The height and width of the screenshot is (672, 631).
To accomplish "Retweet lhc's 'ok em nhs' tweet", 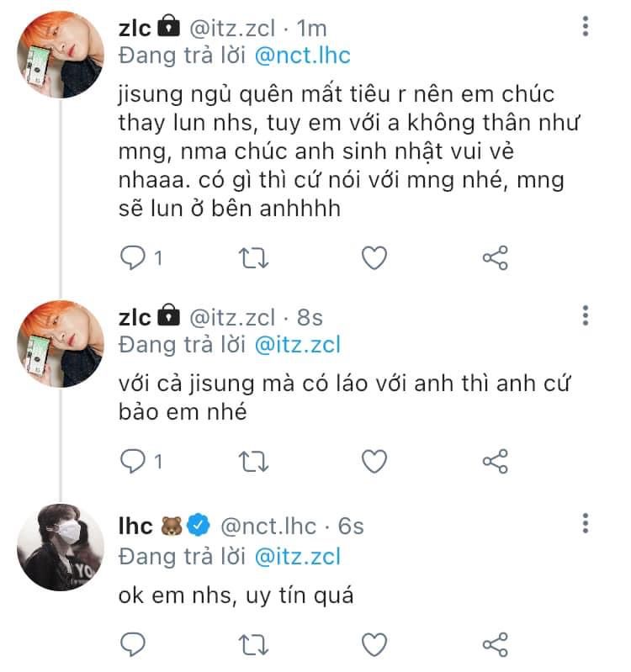I will [x=253, y=644].
